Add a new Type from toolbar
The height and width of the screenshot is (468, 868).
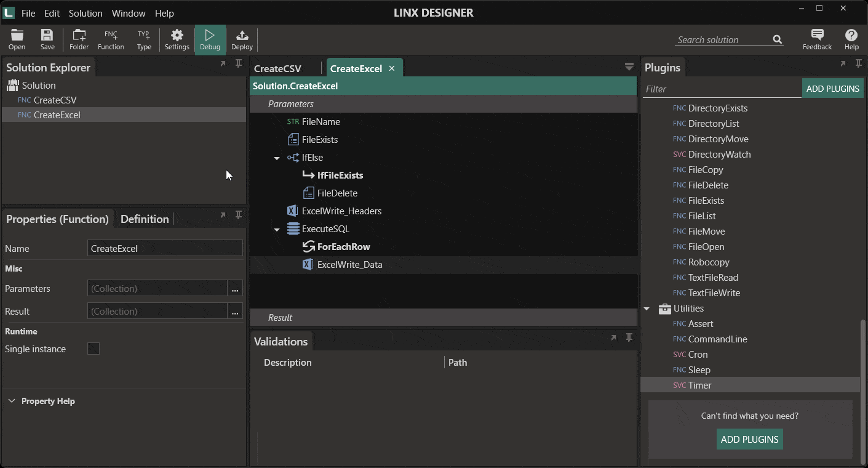click(144, 39)
